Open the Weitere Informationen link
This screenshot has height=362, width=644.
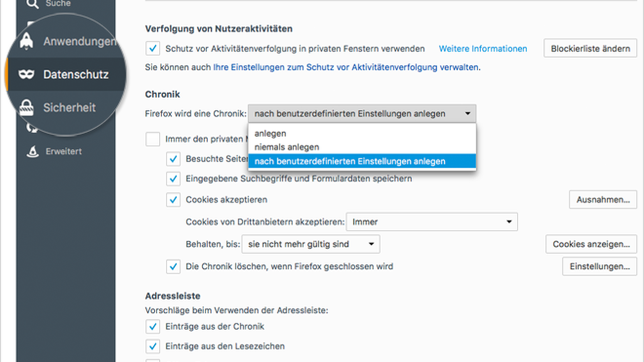(483, 49)
